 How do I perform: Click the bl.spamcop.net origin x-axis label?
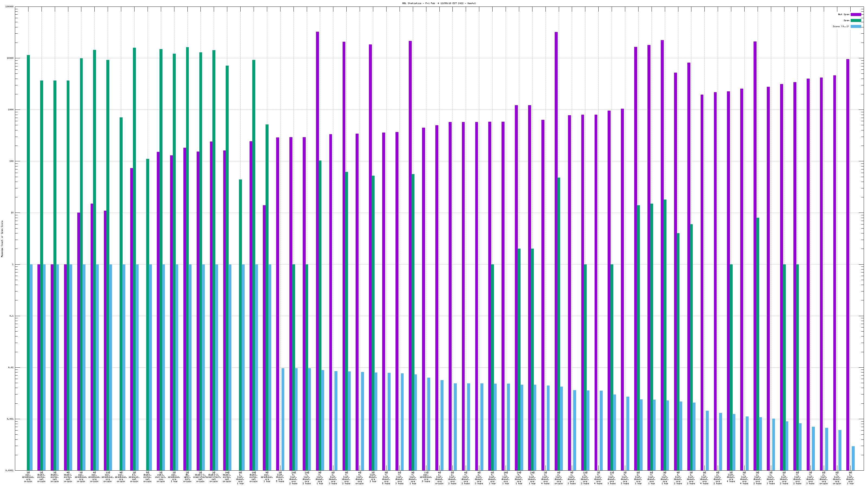(x=134, y=477)
